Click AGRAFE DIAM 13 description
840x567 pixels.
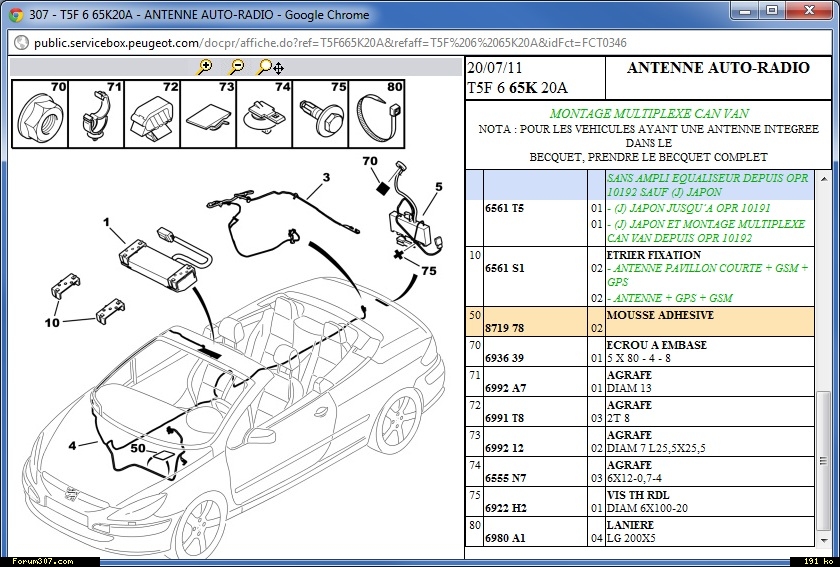629,382
